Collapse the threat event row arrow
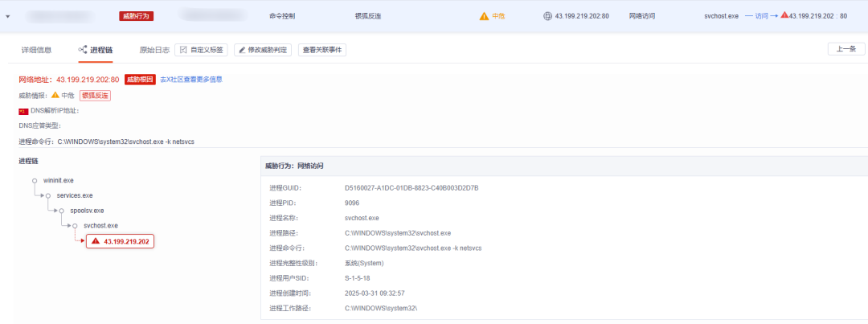Image resolution: width=868 pixels, height=324 pixels. (8, 16)
